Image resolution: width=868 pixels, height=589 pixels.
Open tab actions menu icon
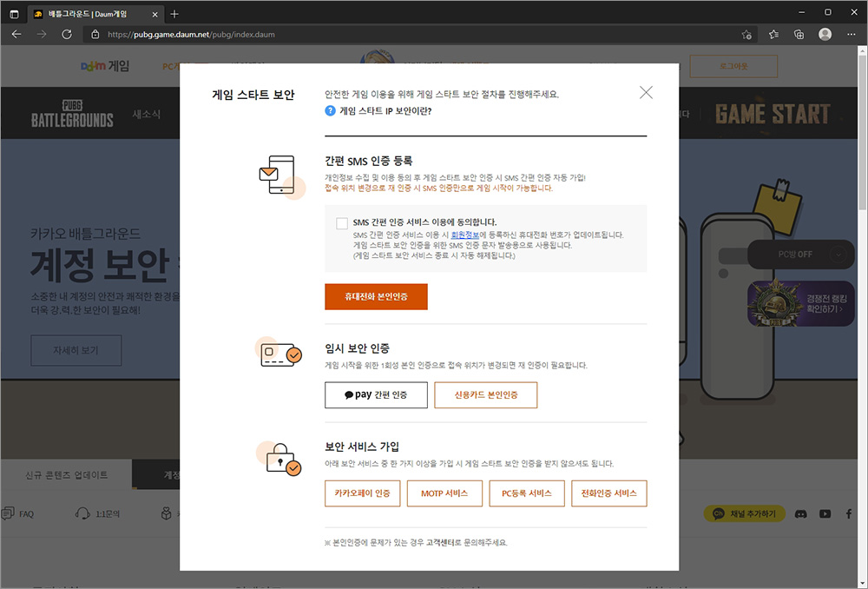click(15, 14)
